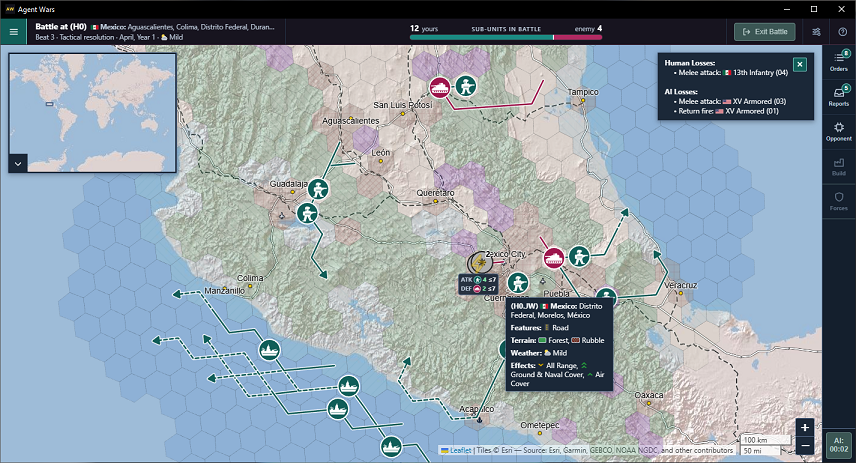Click 13th Infantry (04) loss entry
This screenshot has height=463, width=856.
733,73
